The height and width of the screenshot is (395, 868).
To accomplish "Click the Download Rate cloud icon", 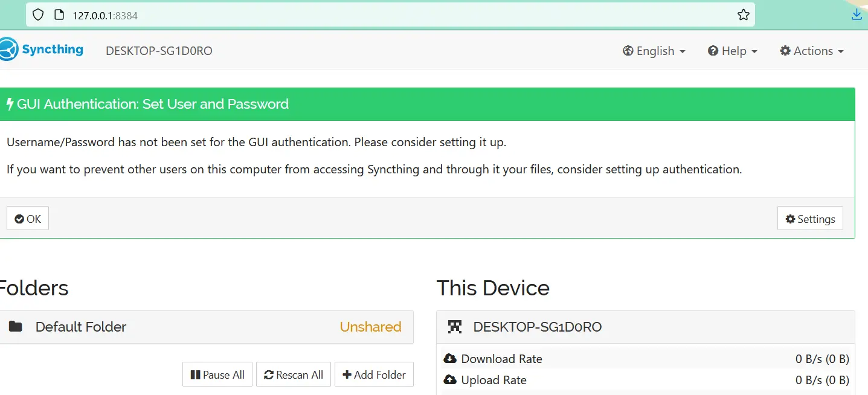I will click(450, 359).
